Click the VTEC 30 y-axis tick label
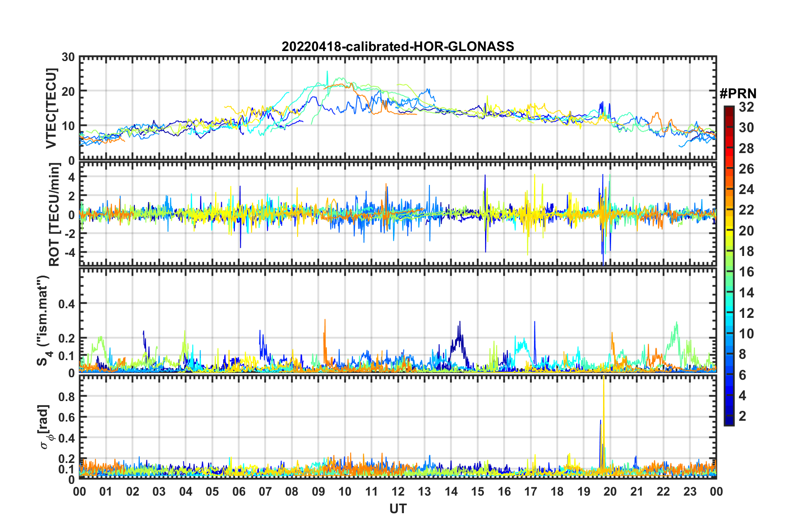The image size is (796, 532). click(x=68, y=57)
